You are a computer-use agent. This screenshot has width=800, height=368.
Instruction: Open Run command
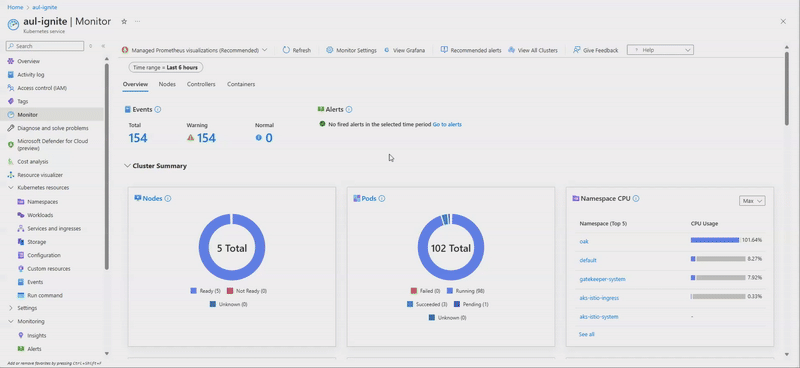[45, 295]
